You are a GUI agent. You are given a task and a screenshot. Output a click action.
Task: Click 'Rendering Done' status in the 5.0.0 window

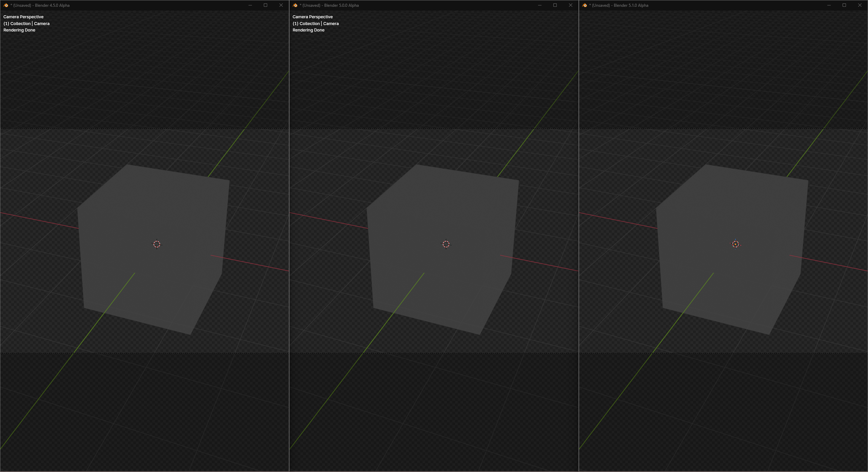[x=309, y=30]
